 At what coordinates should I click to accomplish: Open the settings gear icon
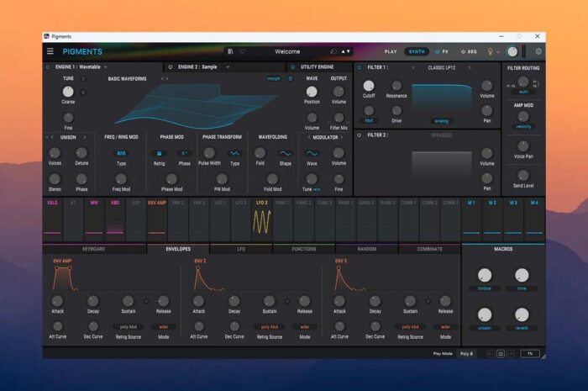[538, 51]
